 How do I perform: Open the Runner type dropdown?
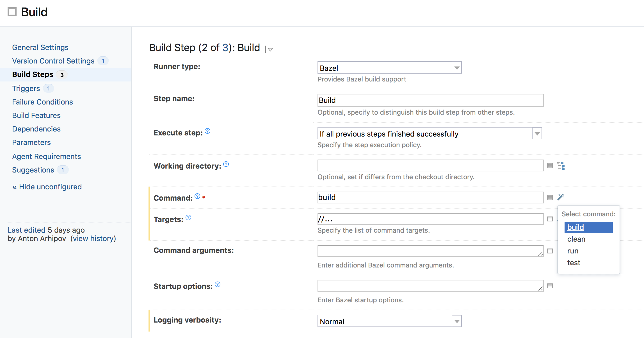457,67
